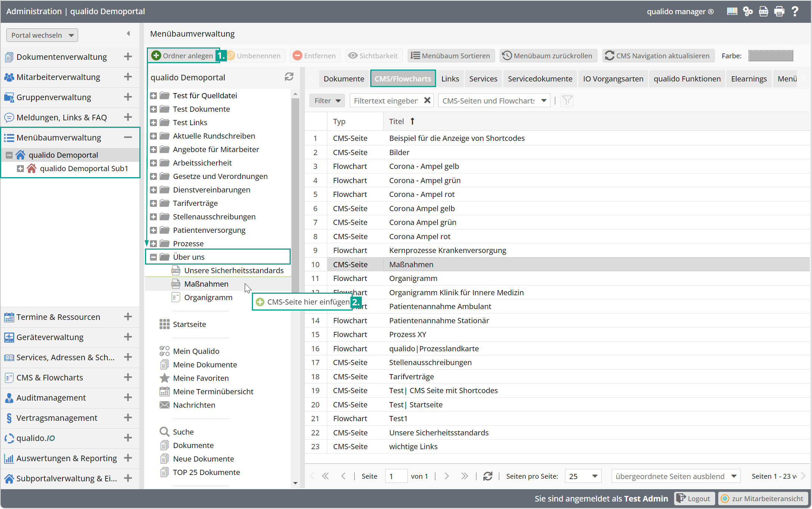Click the tree panel scroll-down arrow
This screenshot has width=812, height=509.
click(295, 483)
